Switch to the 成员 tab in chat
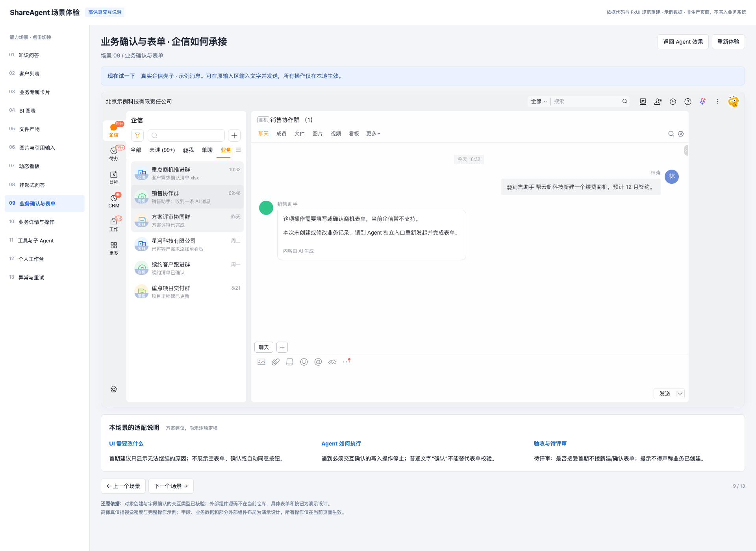The width and height of the screenshot is (756, 551). click(281, 134)
